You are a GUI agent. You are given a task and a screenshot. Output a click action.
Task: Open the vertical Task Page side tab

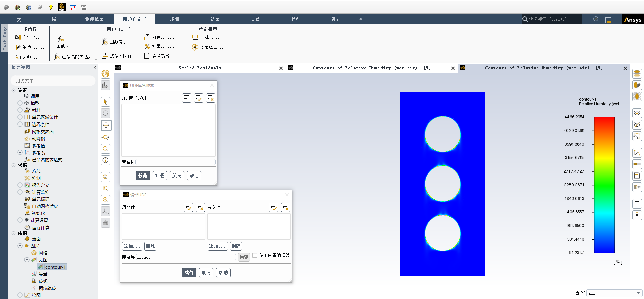[x=5, y=38]
